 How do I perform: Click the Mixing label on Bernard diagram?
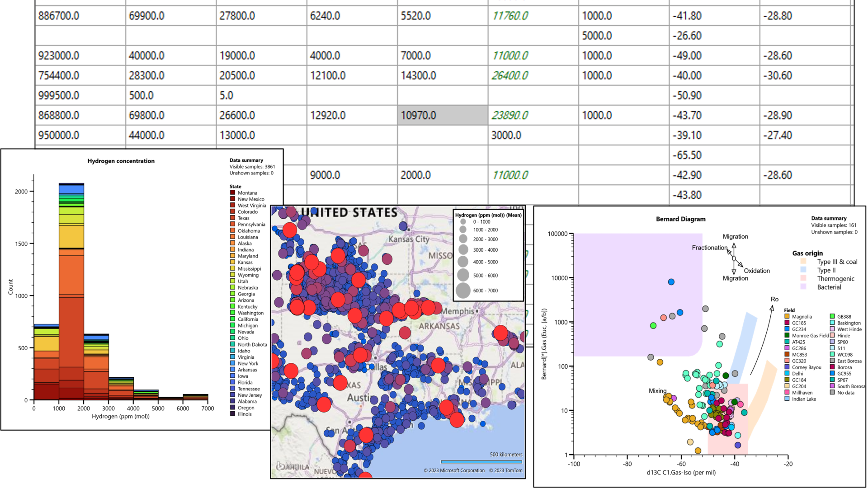pos(658,391)
